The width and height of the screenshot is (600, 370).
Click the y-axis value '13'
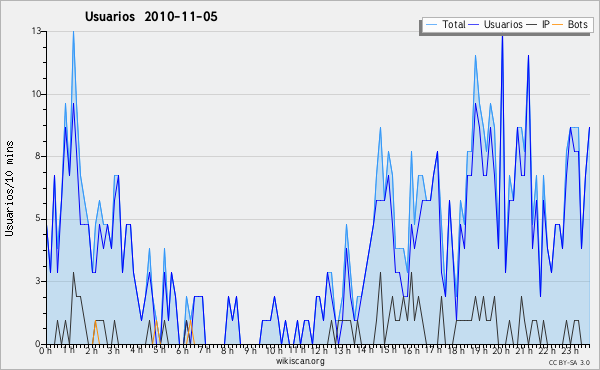pos(36,31)
